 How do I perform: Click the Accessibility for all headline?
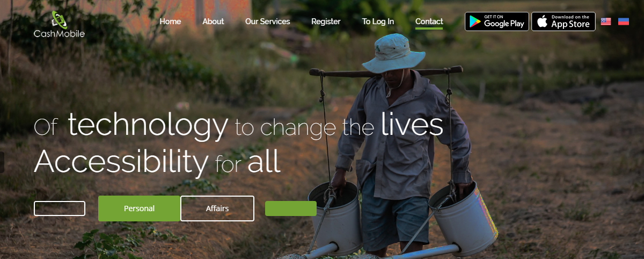pyautogui.click(x=157, y=161)
